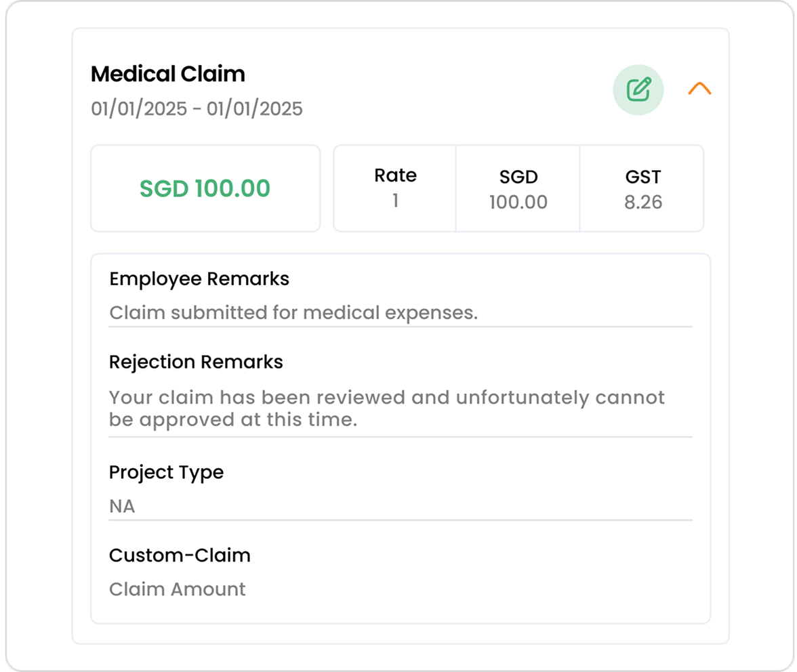
Task: Click the claim date range 01/01/2025
Action: click(x=197, y=108)
